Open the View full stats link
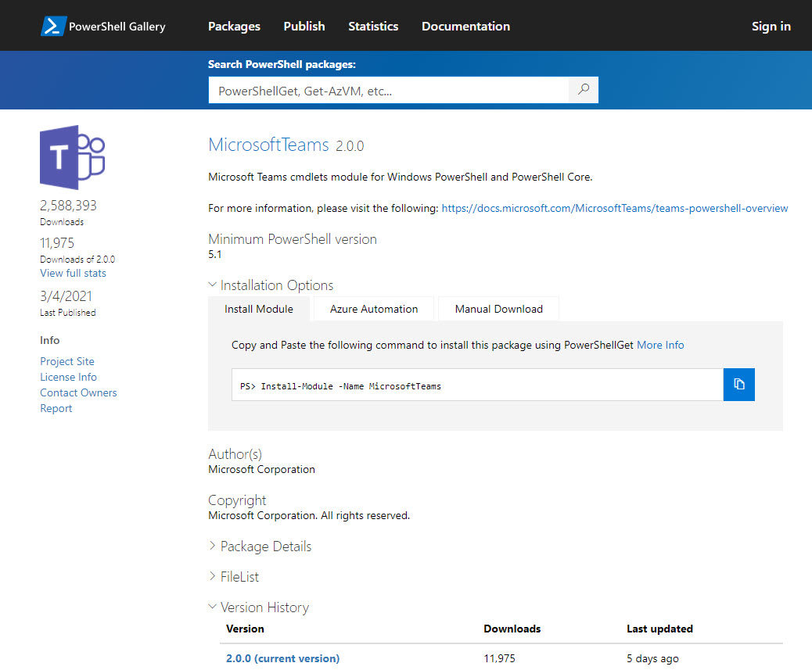The image size is (812, 670). [x=73, y=273]
